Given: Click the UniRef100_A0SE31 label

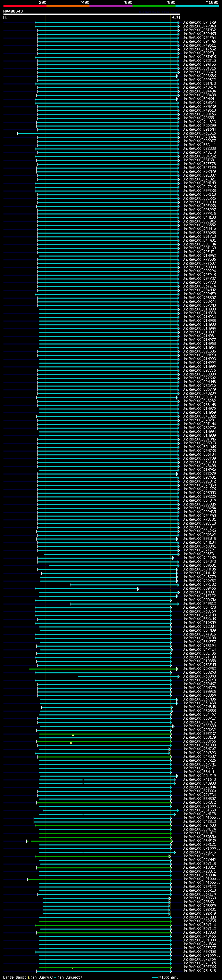Looking at the screenshot, I should (199, 554).
